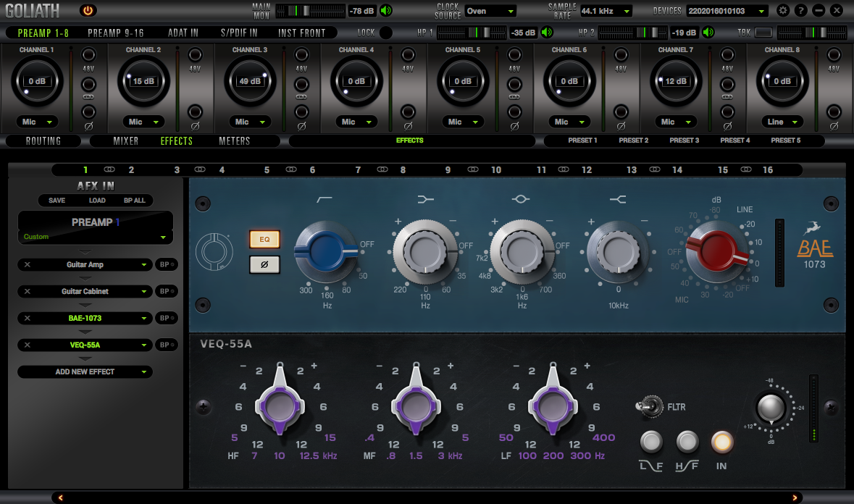Image resolution: width=854 pixels, height=504 pixels.
Task: Flip the VEQ-55A FLTR switch
Action: click(x=649, y=406)
